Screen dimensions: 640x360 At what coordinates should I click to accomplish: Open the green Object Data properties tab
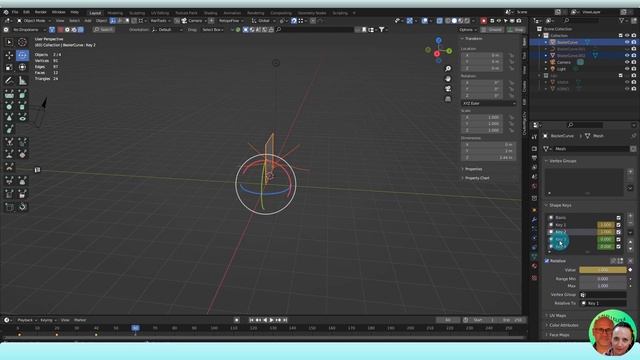[534, 256]
